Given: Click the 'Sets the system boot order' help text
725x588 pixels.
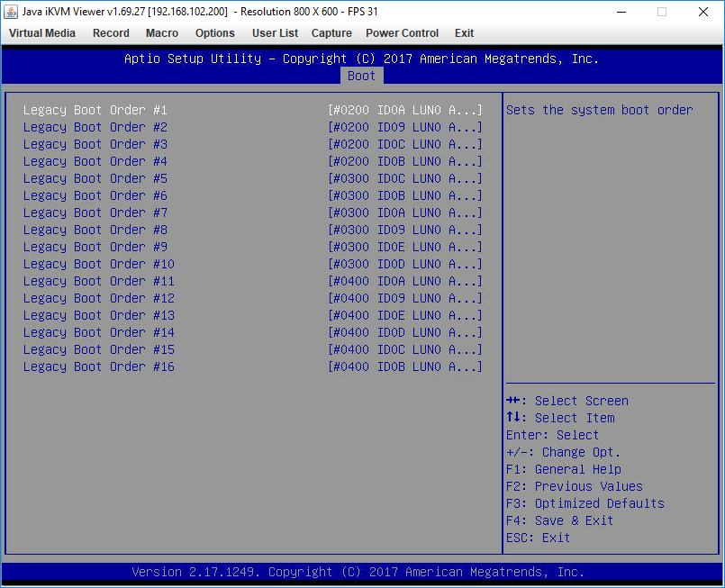Looking at the screenshot, I should 599,110.
